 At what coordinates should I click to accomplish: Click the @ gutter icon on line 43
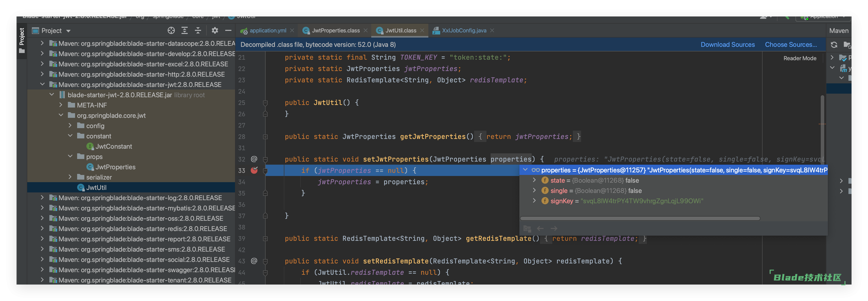254,261
